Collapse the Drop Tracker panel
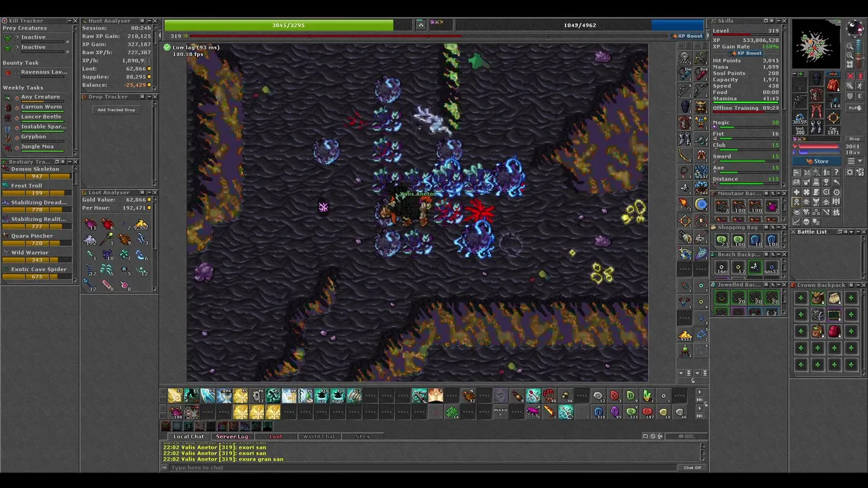 point(149,97)
